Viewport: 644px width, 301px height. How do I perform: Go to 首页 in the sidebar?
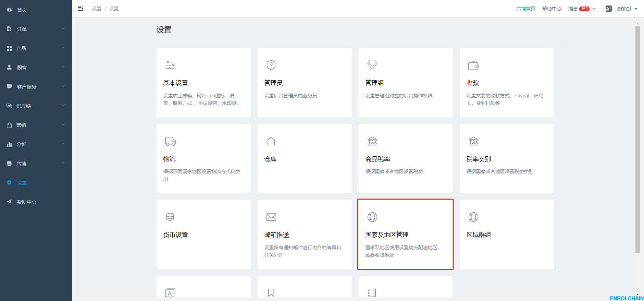22,10
